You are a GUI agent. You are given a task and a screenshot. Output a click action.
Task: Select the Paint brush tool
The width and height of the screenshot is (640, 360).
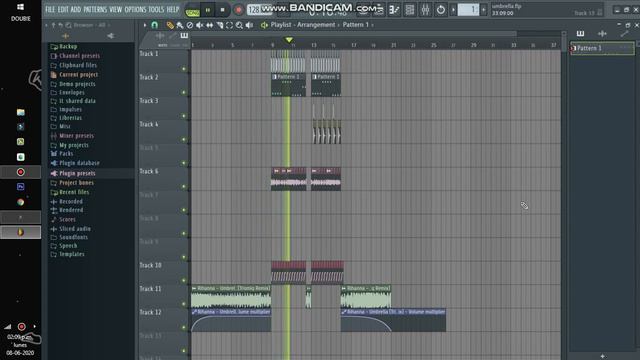coord(180,25)
